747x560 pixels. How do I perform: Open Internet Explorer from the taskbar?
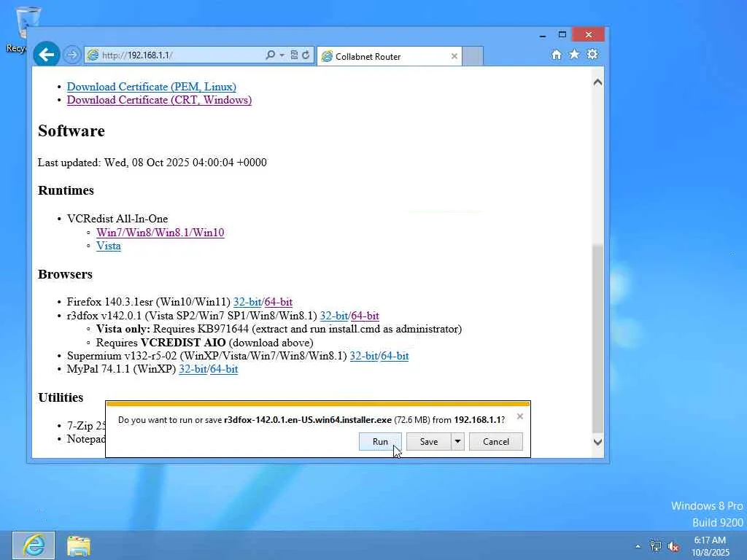coord(34,545)
